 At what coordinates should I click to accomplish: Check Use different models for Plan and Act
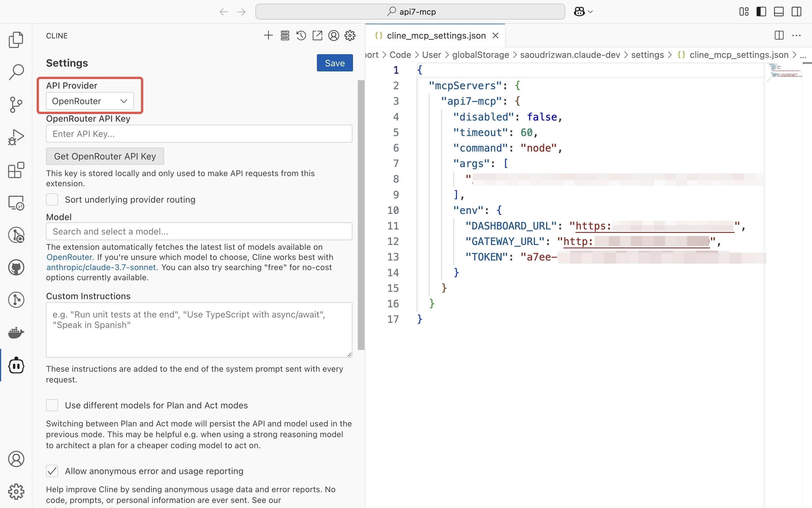pyautogui.click(x=52, y=405)
